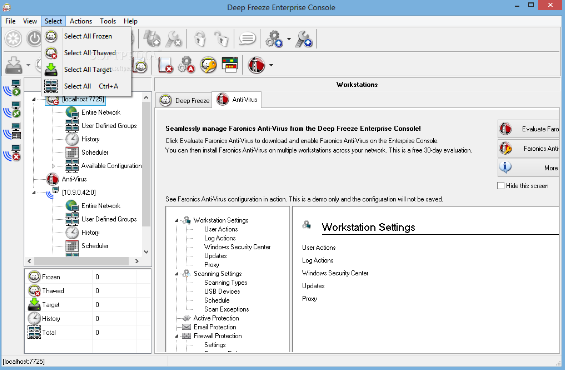Click the gear with red A icon
Viewport: 565px width, 370px height.
[x=187, y=65]
